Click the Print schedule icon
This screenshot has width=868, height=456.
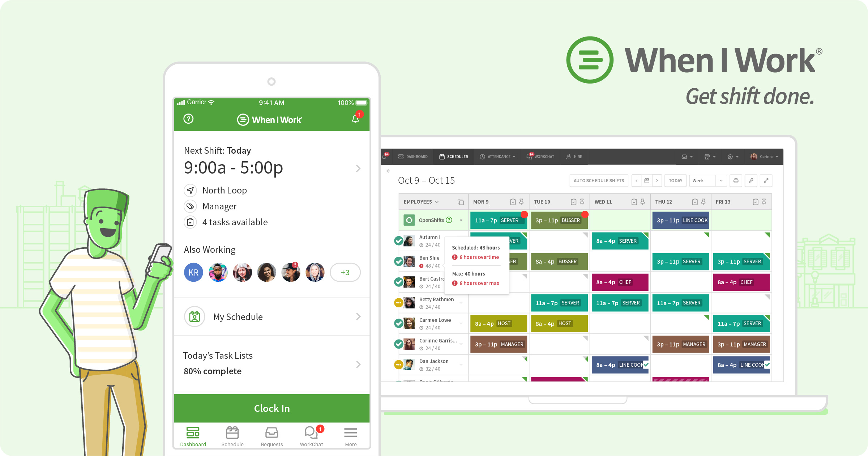(x=736, y=180)
